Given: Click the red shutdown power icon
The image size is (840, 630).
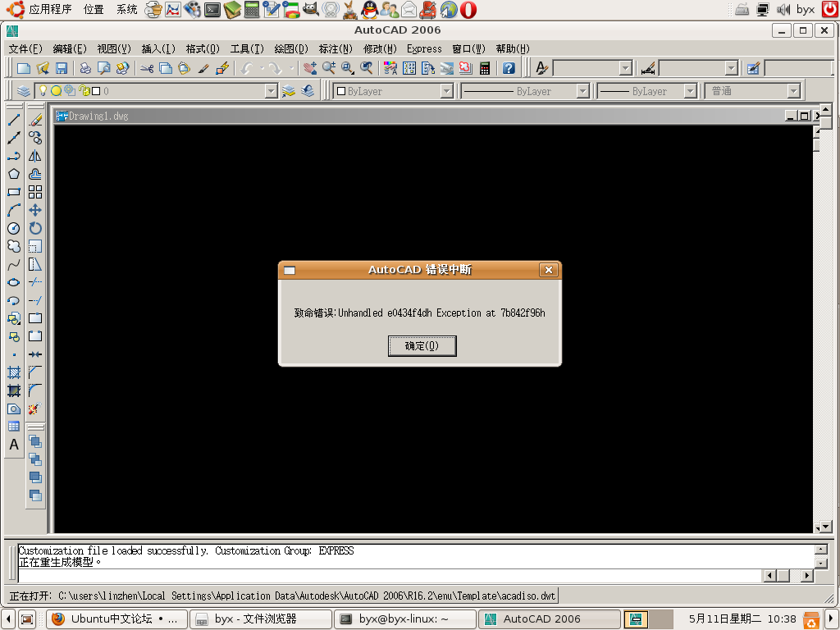Looking at the screenshot, I should (x=829, y=9).
